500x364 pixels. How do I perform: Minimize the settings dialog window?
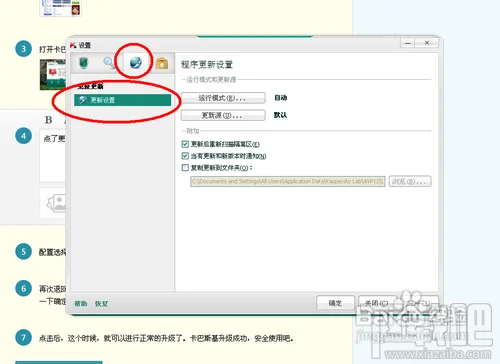(x=407, y=43)
